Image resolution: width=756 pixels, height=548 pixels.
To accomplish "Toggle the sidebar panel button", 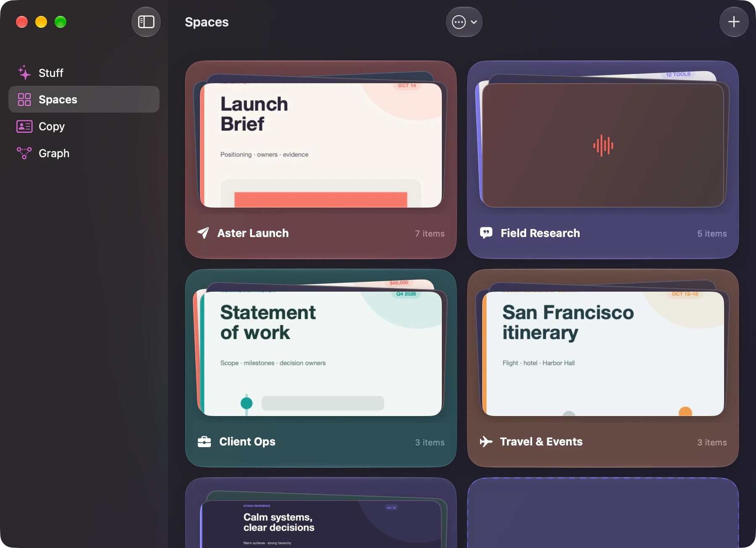I will [146, 22].
